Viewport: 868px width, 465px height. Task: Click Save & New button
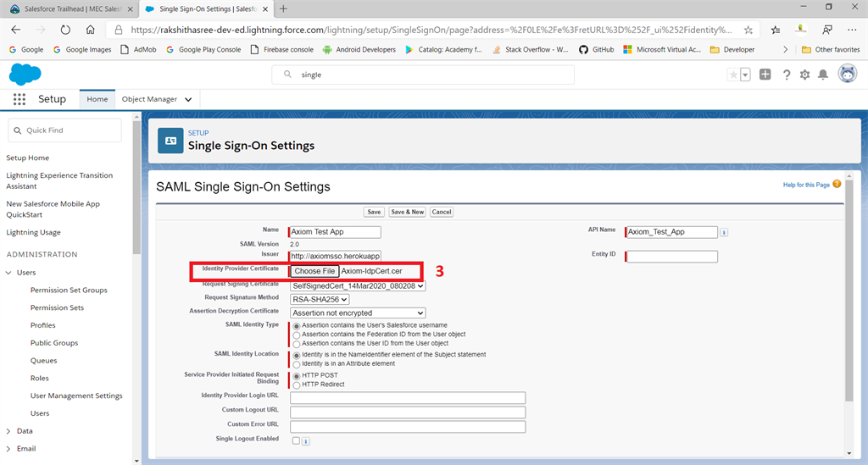[407, 212]
